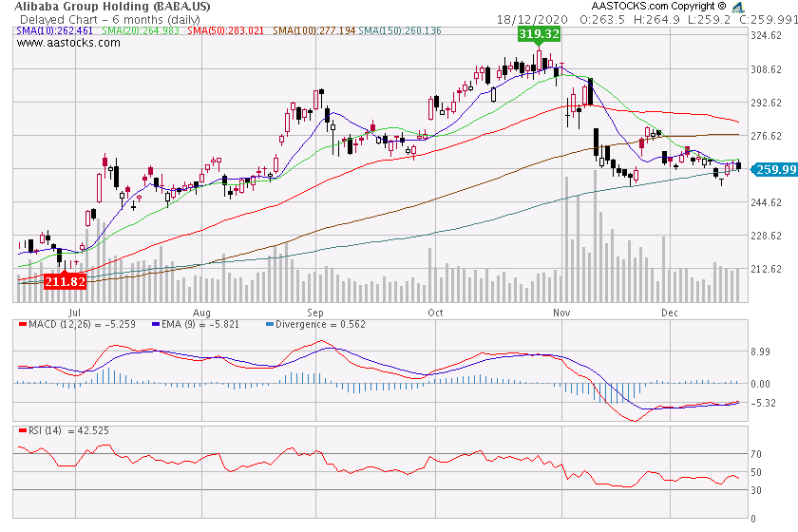The image size is (798, 532).
Task: Click the date '18/12/2020'
Action: [532, 20]
